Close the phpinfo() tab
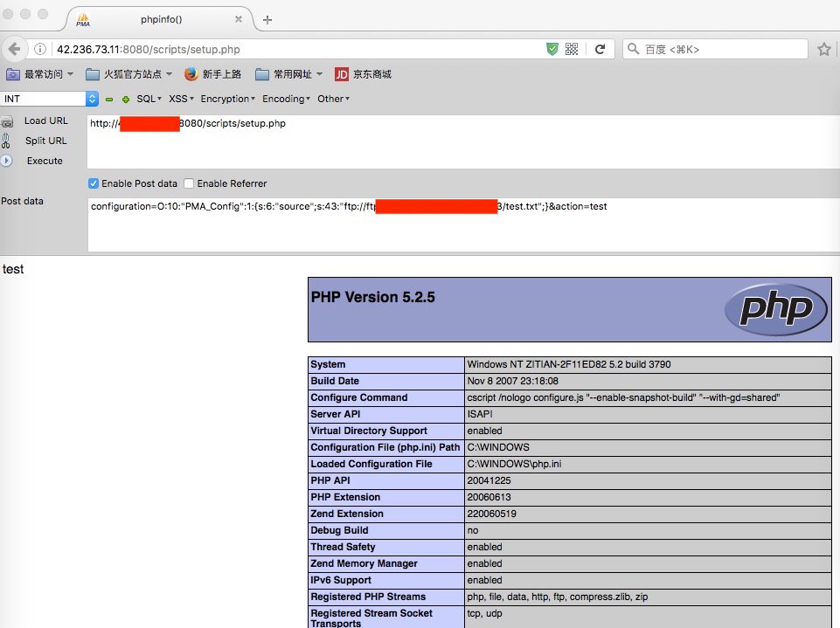840x628 pixels. click(x=239, y=19)
